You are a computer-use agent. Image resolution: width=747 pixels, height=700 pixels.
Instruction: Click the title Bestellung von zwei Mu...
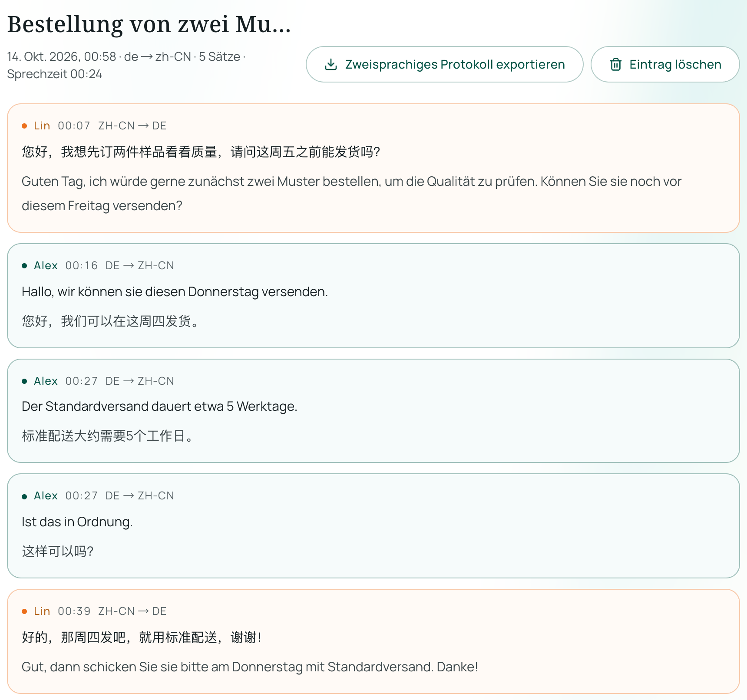pyautogui.click(x=149, y=24)
